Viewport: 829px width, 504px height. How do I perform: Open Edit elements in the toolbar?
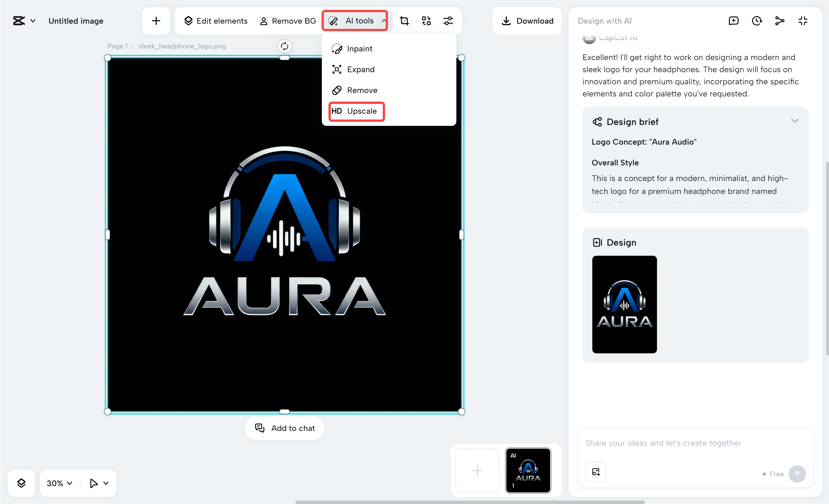click(x=216, y=20)
